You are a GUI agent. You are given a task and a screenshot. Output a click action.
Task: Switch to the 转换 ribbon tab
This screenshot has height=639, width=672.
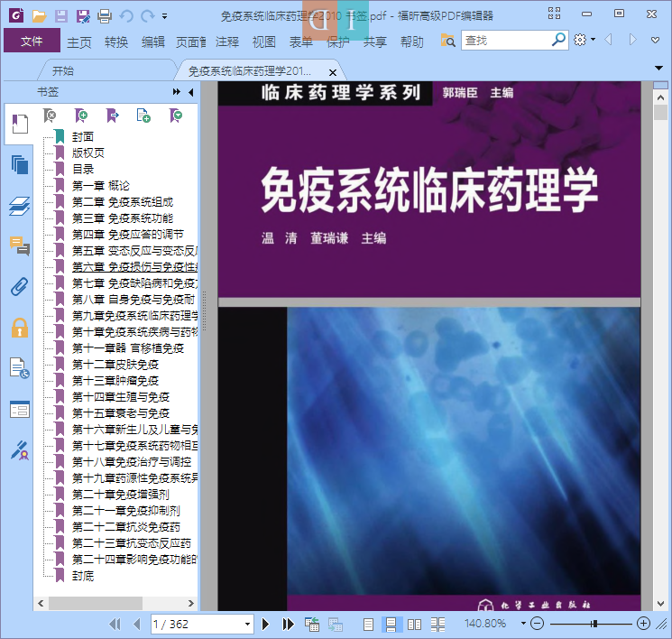[x=116, y=42]
